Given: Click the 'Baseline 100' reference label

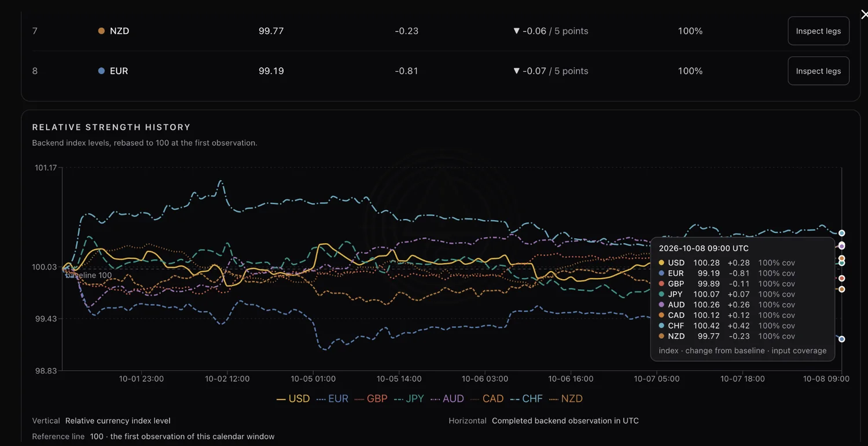Looking at the screenshot, I should pyautogui.click(x=89, y=276).
